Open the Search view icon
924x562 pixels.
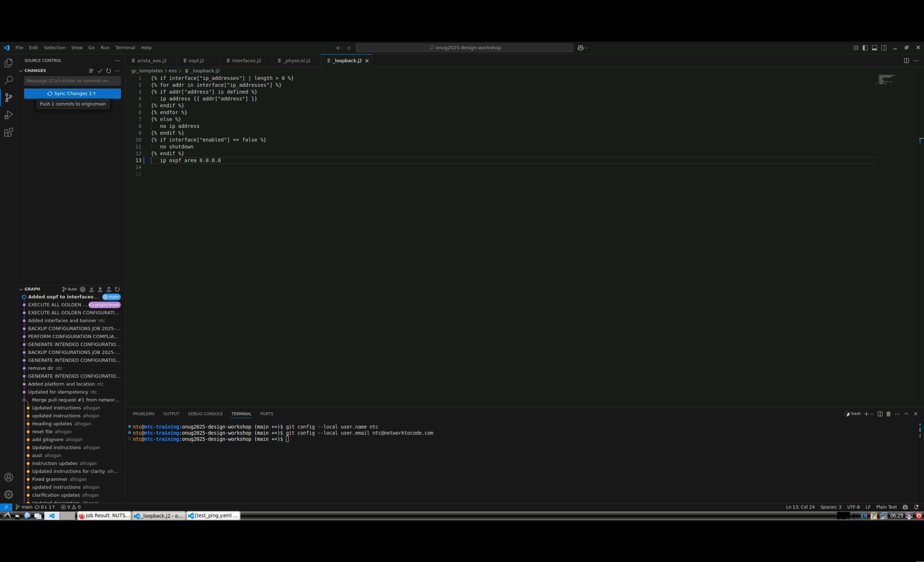pos(8,80)
